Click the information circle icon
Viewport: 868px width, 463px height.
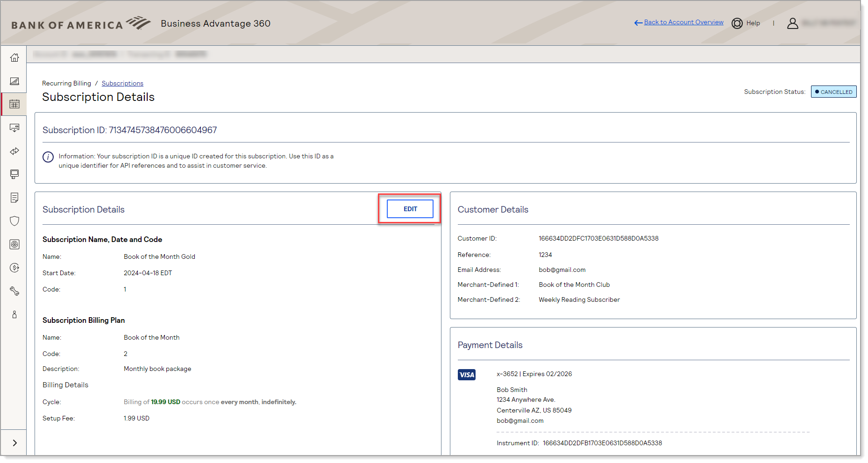point(48,157)
